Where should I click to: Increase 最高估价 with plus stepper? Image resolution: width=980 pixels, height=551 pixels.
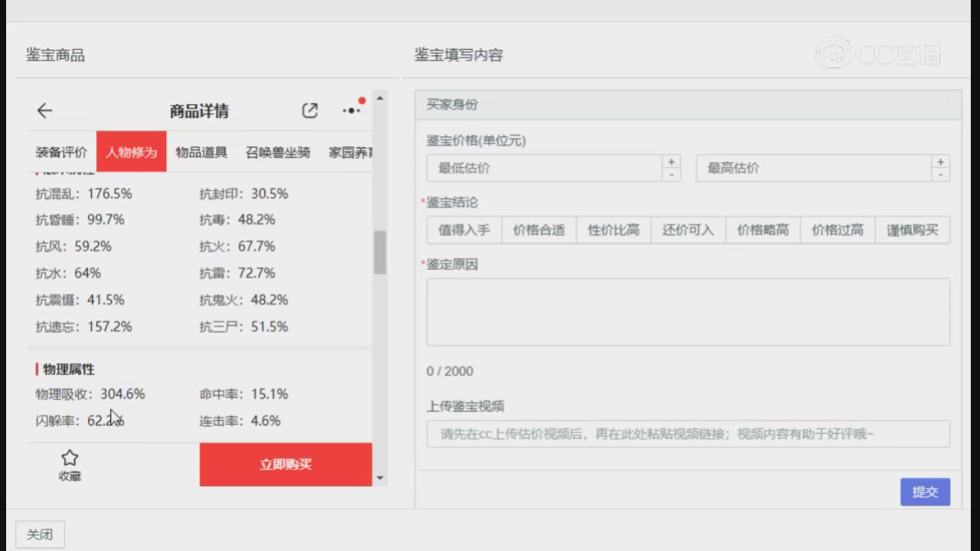[x=941, y=161]
